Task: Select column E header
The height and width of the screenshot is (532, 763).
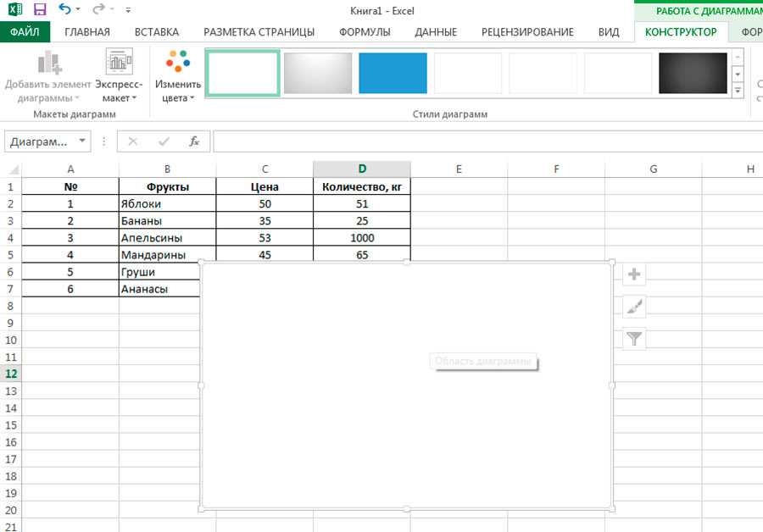Action: (x=459, y=169)
